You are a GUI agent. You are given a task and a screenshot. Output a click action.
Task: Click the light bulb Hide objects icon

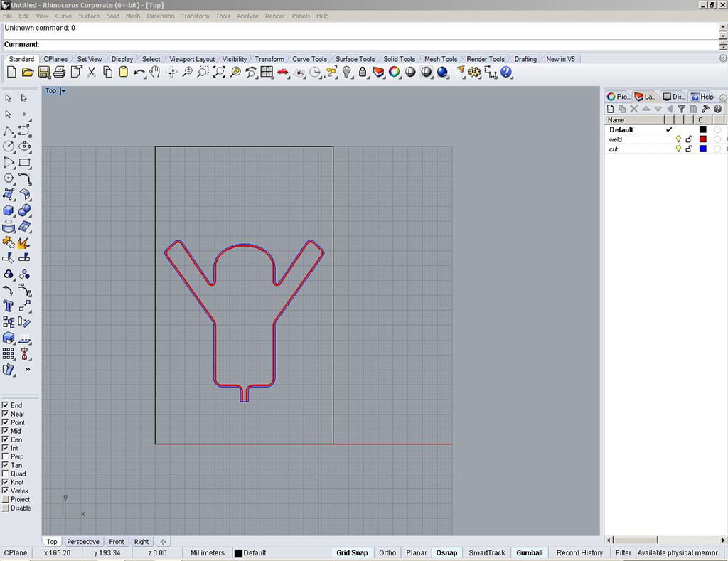[346, 72]
